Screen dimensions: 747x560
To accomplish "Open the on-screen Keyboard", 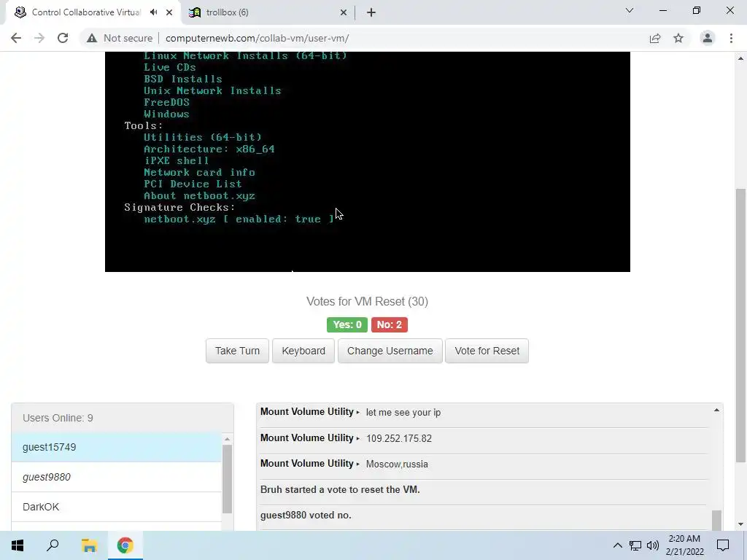I will [x=303, y=351].
